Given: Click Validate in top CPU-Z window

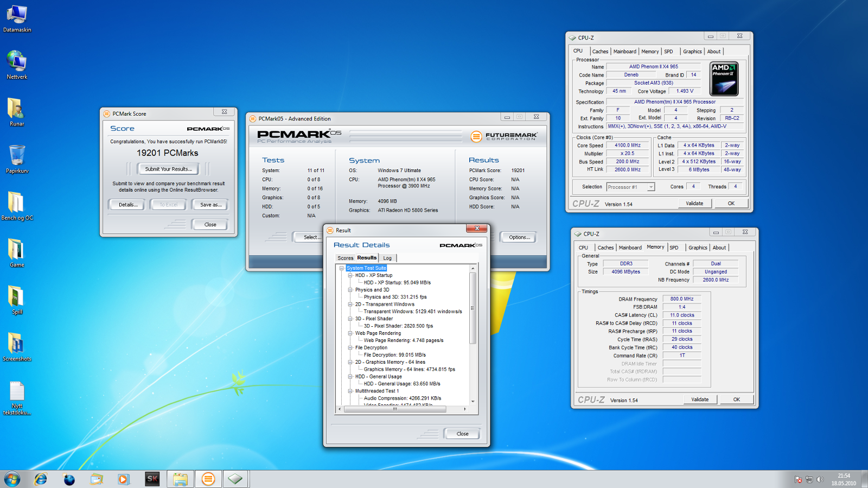Looking at the screenshot, I should pos(694,204).
